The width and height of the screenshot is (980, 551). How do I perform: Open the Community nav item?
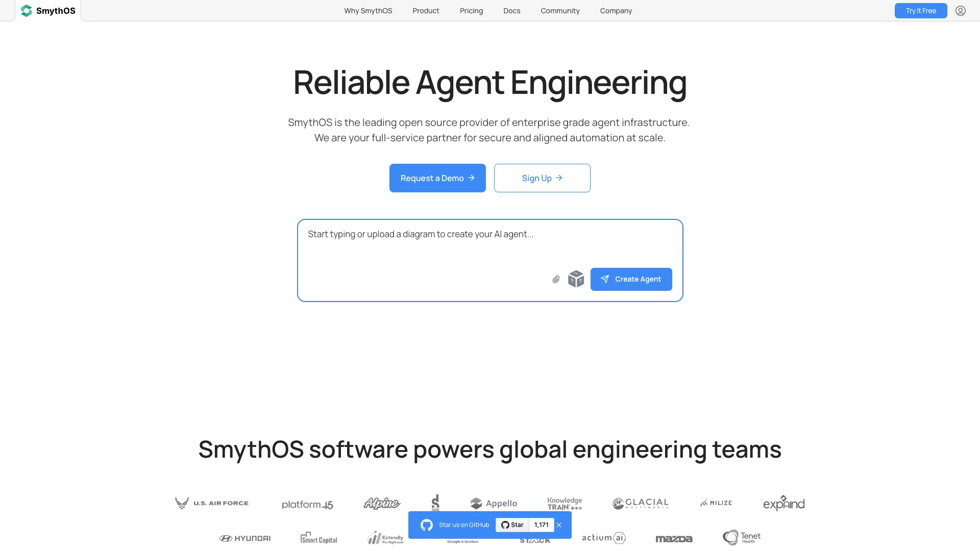(x=560, y=11)
